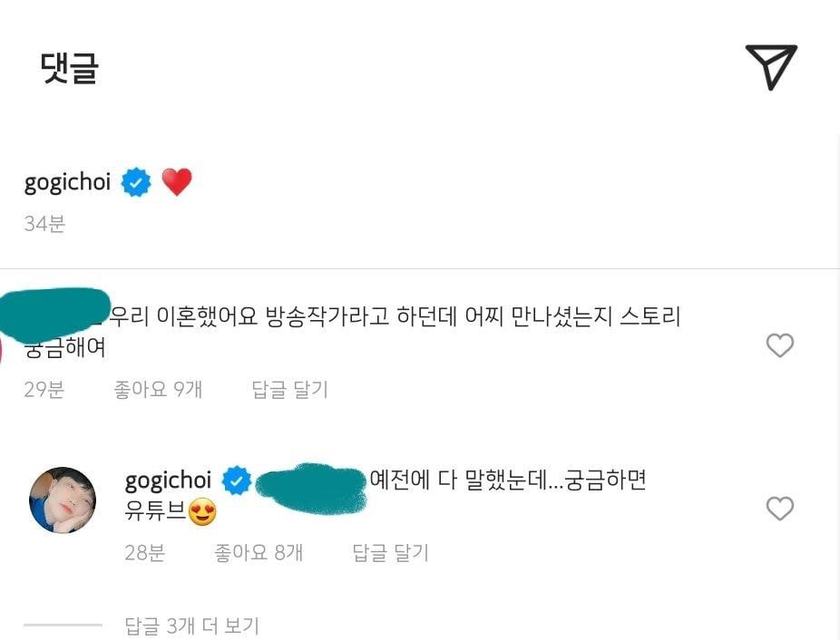This screenshot has width=840, height=640.
Task: Expand 답글 3개 더 보기 replies
Action: click(191, 625)
